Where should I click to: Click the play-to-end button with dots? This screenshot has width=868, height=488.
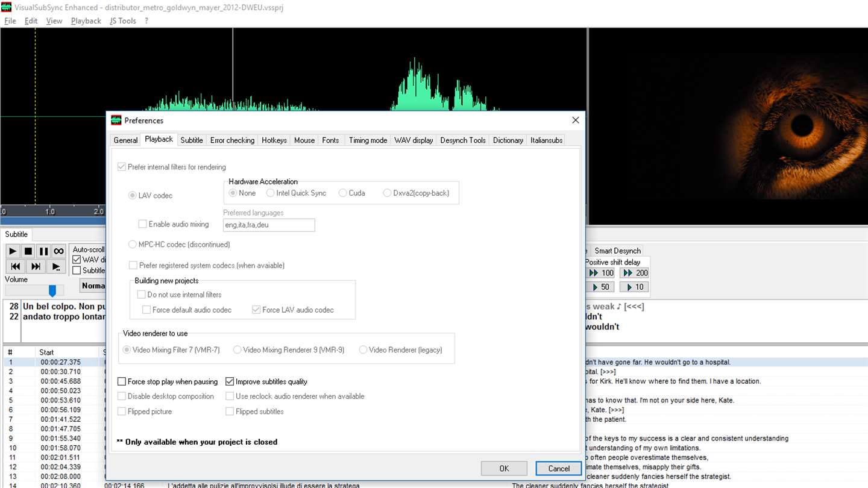click(56, 266)
